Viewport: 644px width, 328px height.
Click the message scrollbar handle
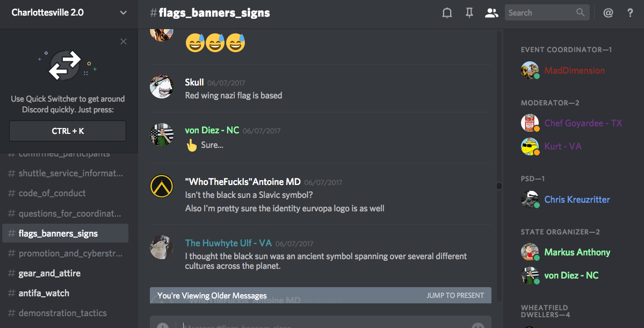[x=499, y=186]
